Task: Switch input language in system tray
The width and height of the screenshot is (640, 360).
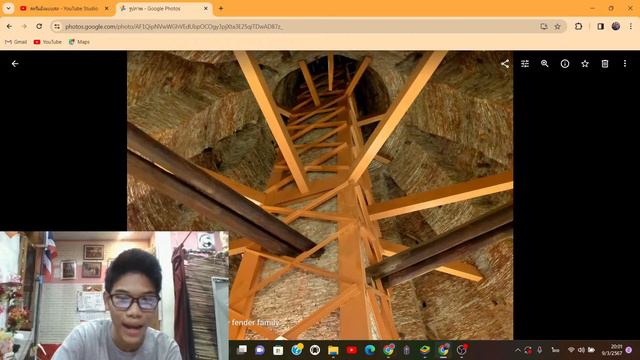Action: [x=556, y=350]
